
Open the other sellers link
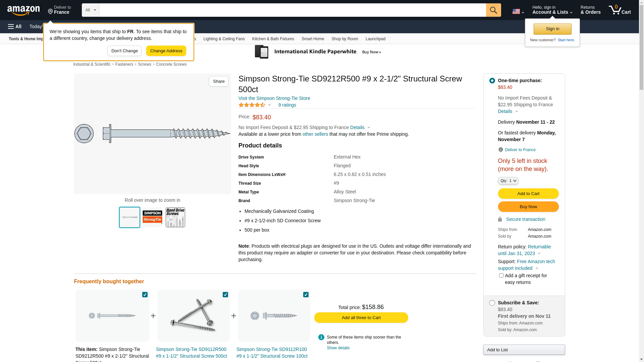tap(315, 134)
